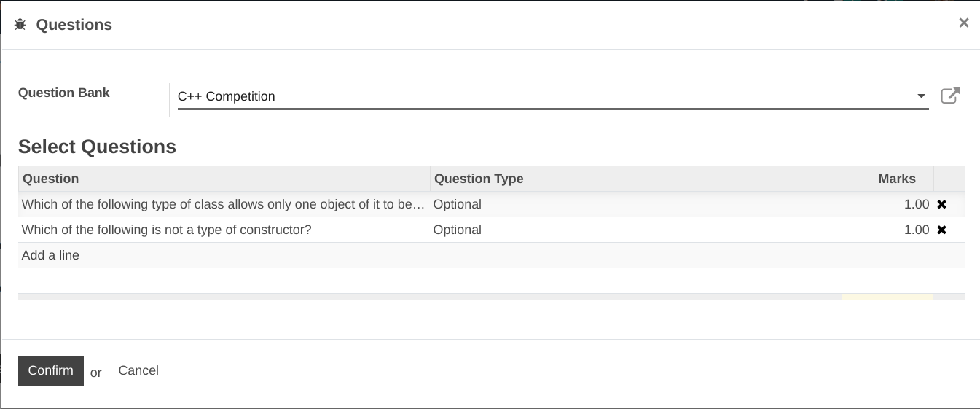Sort by the Marks column header

click(896, 179)
